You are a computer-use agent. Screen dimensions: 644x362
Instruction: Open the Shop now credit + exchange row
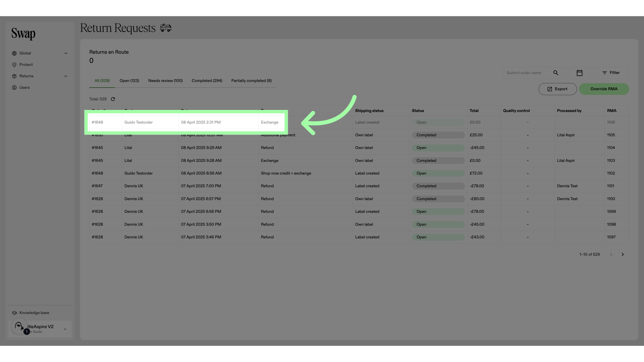(x=359, y=173)
